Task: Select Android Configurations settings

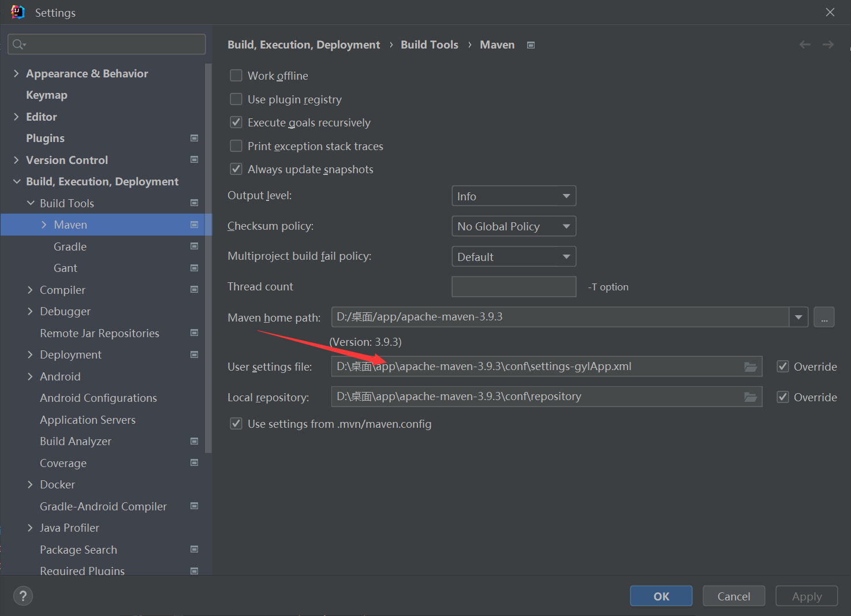Action: click(x=98, y=398)
